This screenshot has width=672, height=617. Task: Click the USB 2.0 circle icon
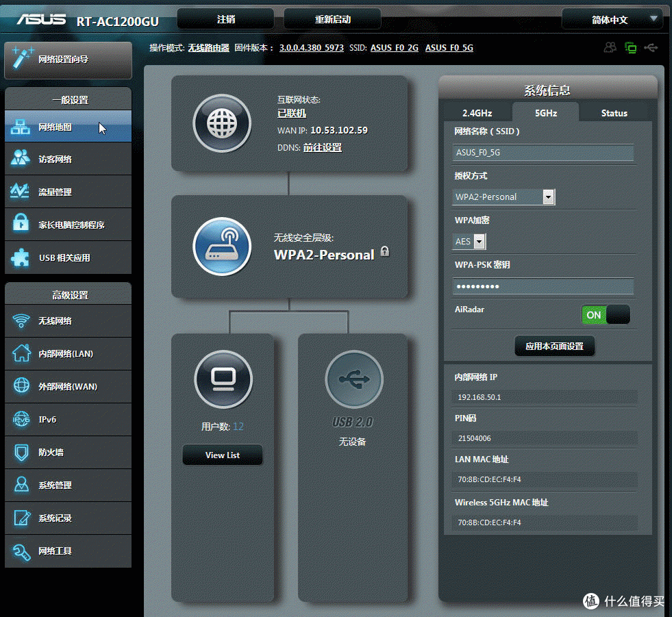coord(354,379)
